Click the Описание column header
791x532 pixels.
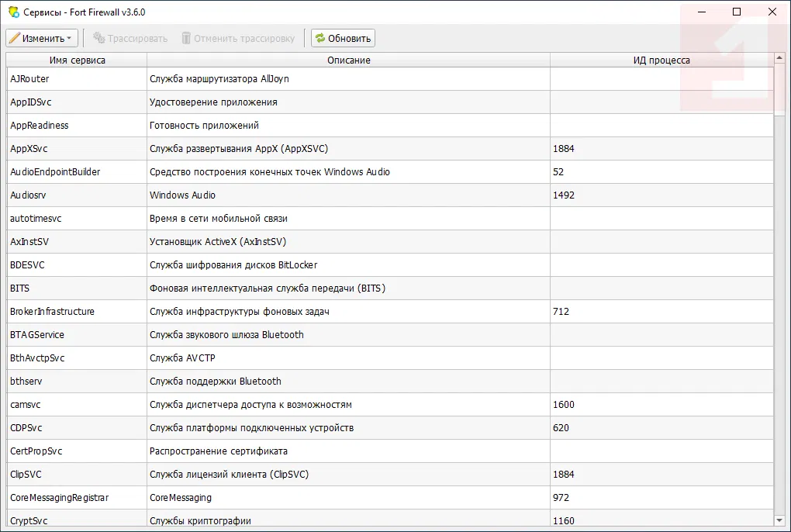[348, 60]
